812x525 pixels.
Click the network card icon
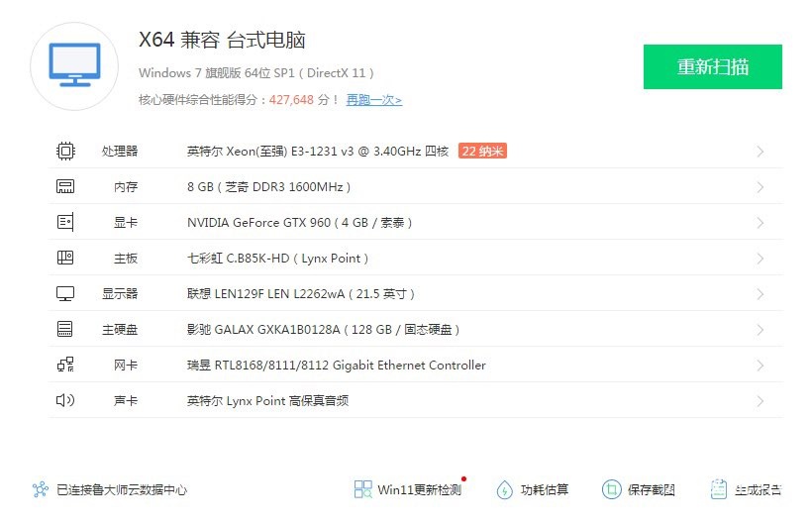click(65, 365)
